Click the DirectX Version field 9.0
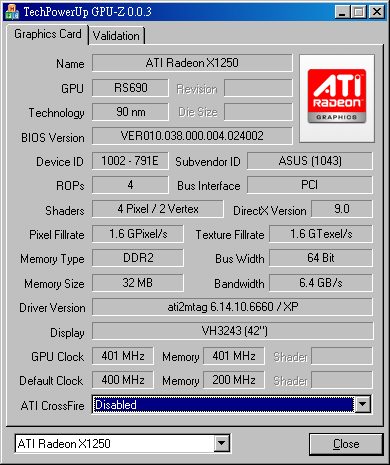The image size is (390, 465). pyautogui.click(x=342, y=209)
